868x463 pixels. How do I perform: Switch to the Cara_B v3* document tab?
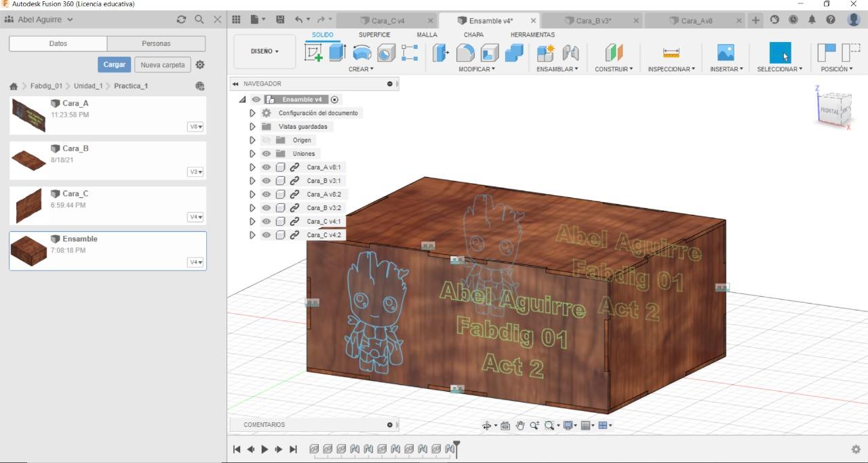tap(593, 21)
